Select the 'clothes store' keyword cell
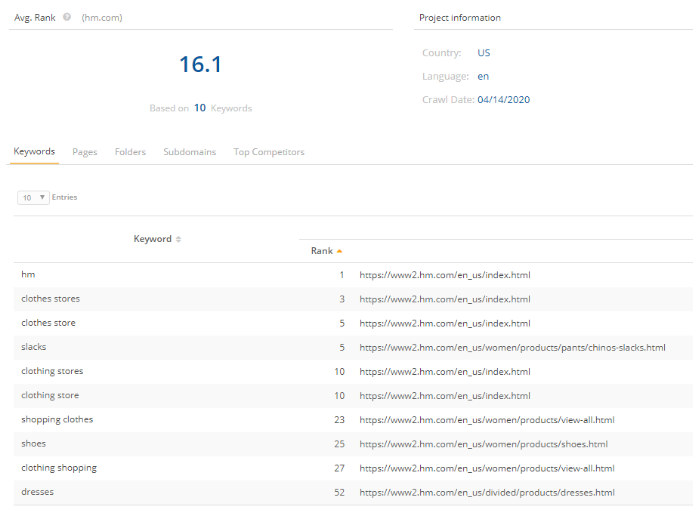The width and height of the screenshot is (693, 510). click(x=48, y=323)
